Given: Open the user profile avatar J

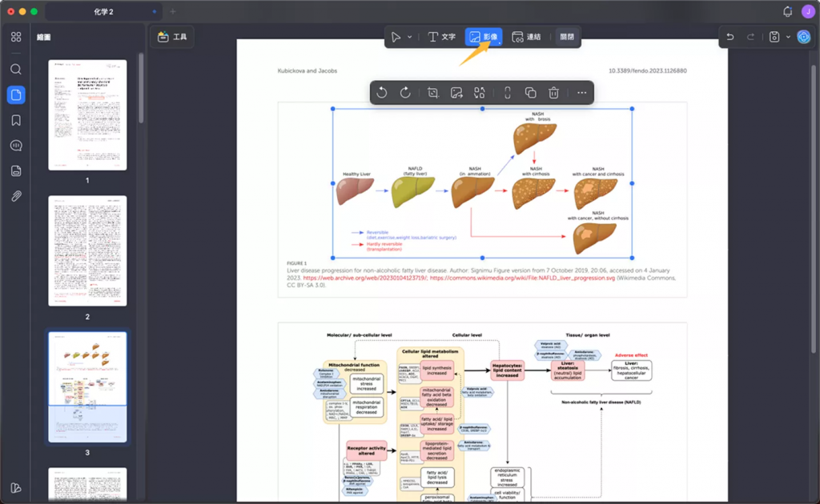Looking at the screenshot, I should (808, 11).
